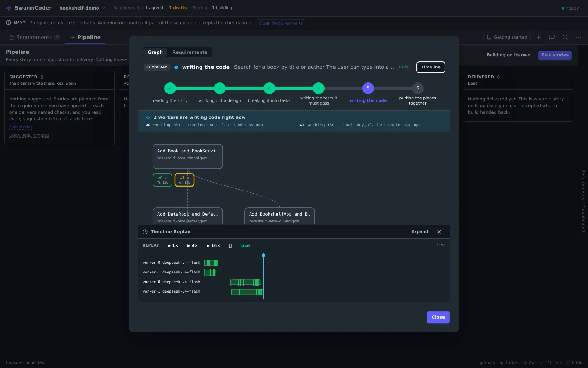
Task: Toggle the Timeline button
Action: coord(431,67)
